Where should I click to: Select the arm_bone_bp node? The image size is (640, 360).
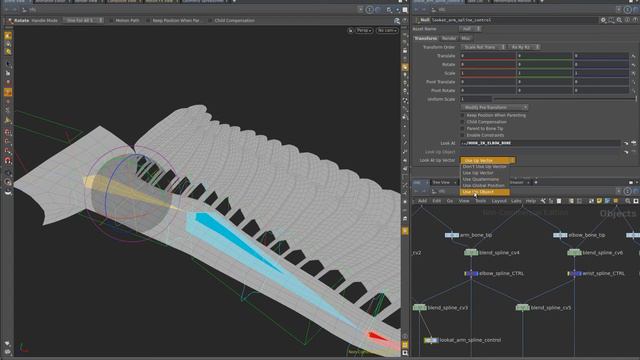click(x=451, y=235)
